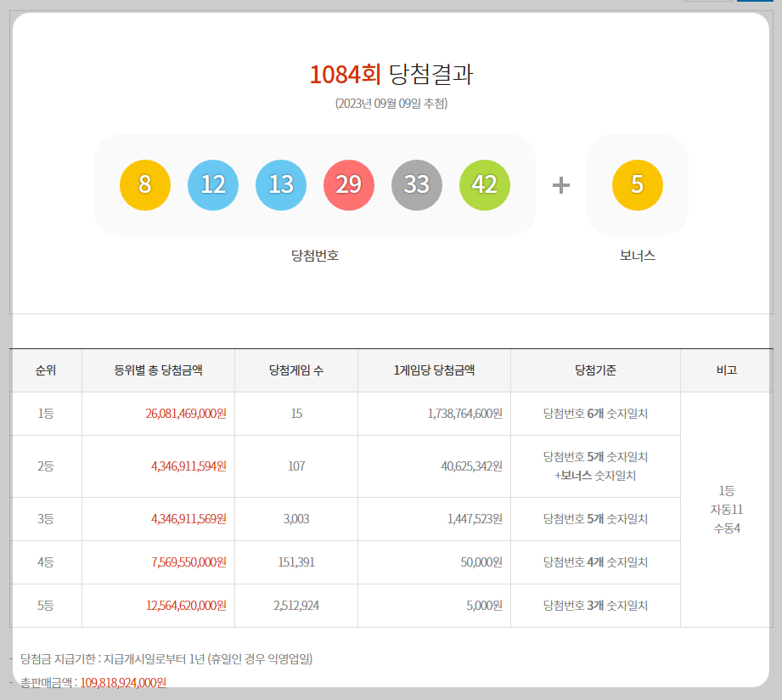
Task: Click the red number 29 ball
Action: click(x=349, y=185)
